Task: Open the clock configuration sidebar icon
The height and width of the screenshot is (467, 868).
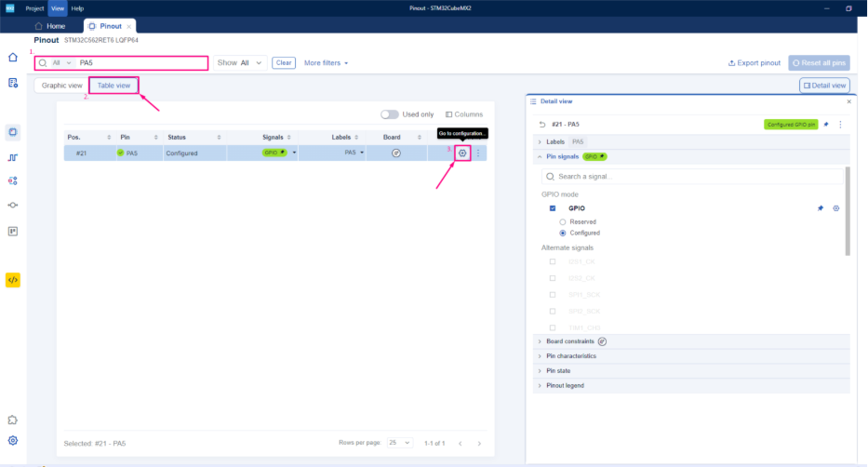Action: point(13,158)
